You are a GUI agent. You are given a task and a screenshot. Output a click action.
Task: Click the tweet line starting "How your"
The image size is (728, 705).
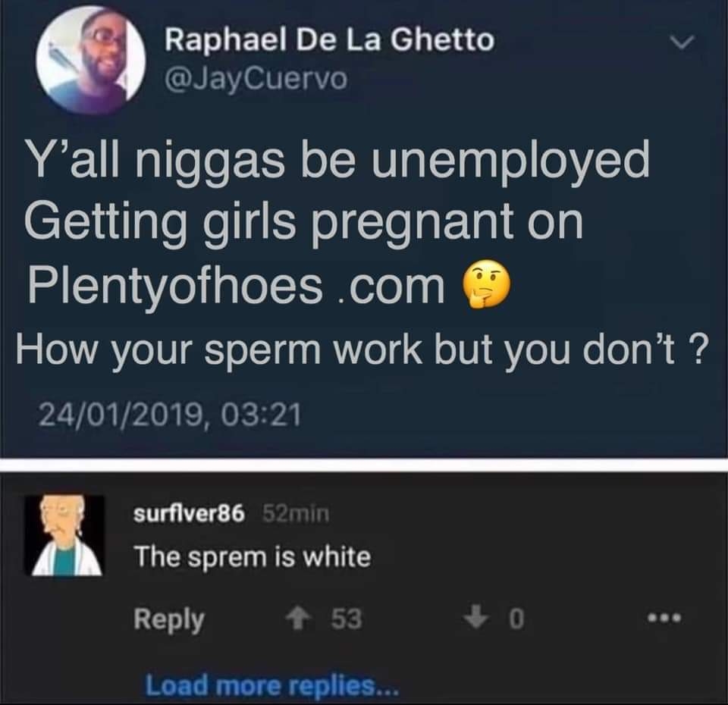[x=362, y=350]
